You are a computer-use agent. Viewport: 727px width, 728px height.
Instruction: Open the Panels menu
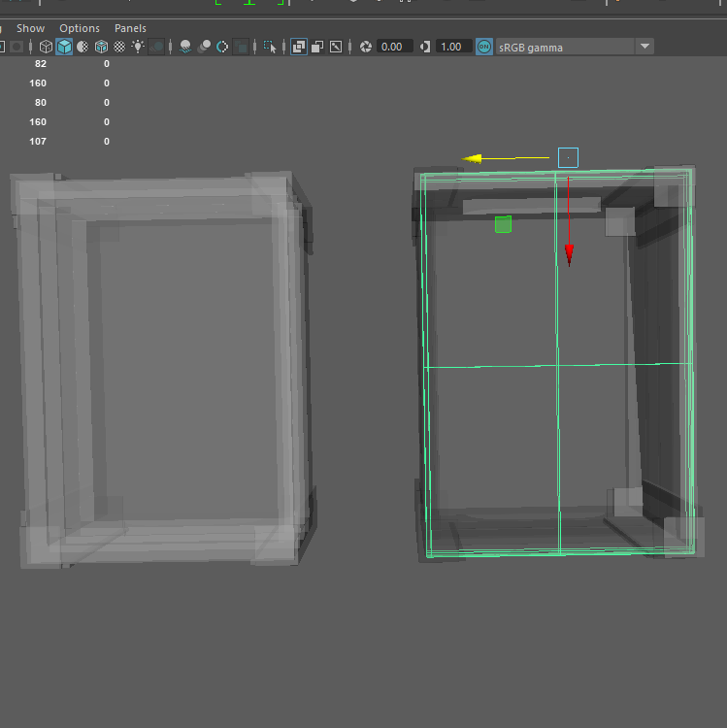point(130,28)
